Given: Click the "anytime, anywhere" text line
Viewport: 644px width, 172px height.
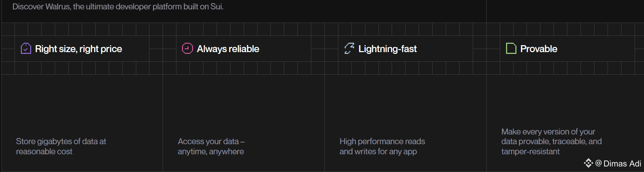Looking at the screenshot, I should pyautogui.click(x=211, y=151).
